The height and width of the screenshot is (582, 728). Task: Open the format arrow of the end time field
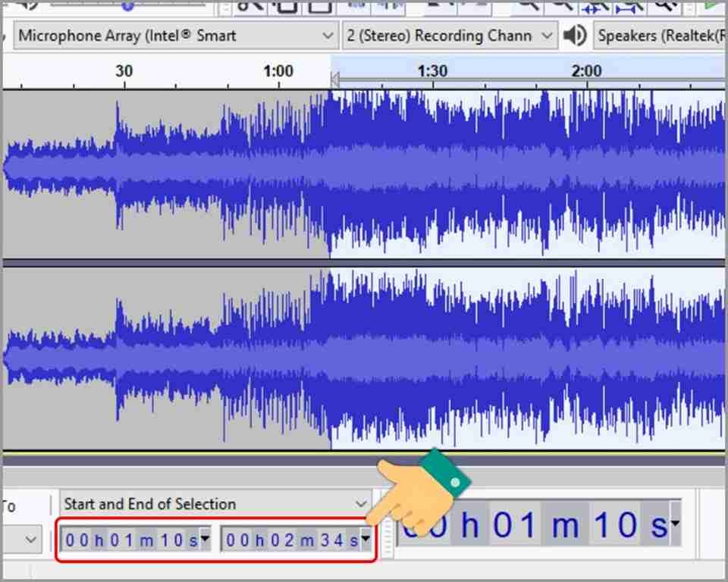pos(366,538)
